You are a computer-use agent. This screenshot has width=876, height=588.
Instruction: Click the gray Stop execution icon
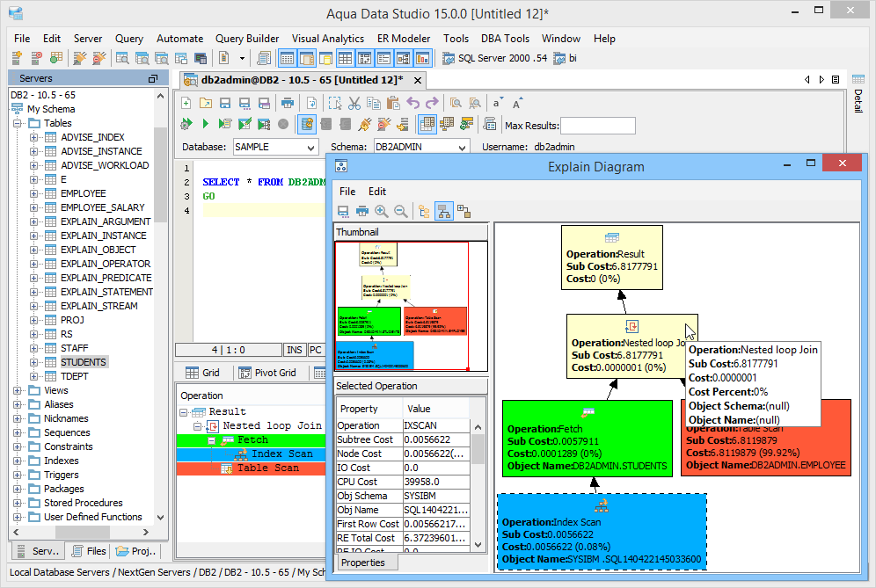tap(283, 124)
